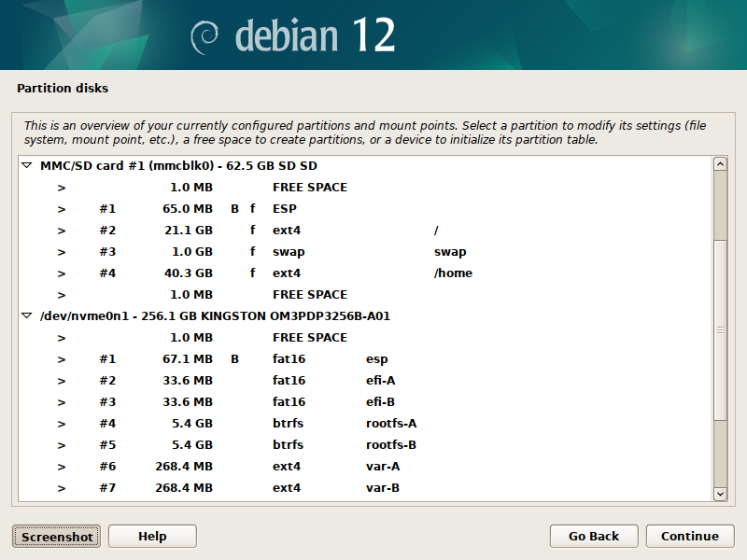Select the /dev/nvme0n1 256.1 GB KINGSTON row

coord(365,315)
